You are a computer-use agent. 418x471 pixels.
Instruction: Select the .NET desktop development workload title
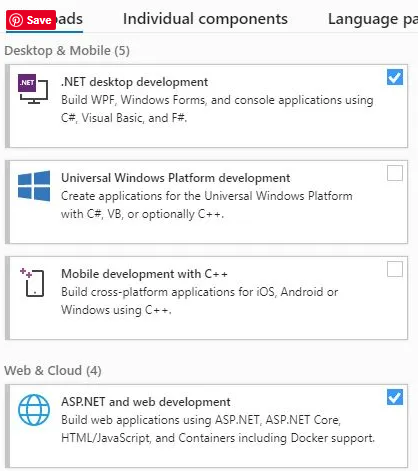point(134,82)
